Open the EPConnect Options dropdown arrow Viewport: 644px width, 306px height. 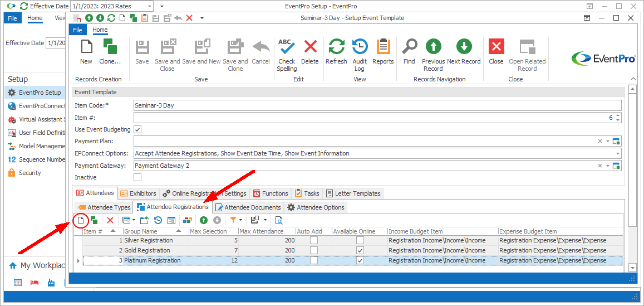[x=617, y=153]
